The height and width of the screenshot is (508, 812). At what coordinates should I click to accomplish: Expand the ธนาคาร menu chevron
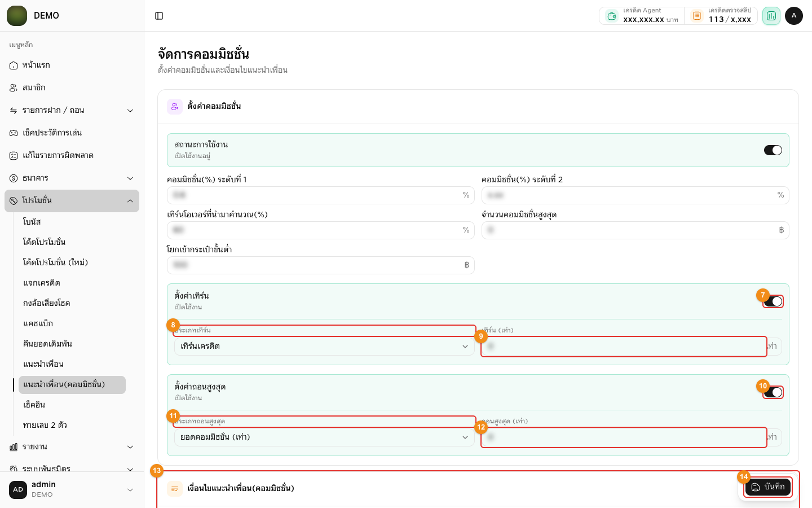(x=130, y=178)
